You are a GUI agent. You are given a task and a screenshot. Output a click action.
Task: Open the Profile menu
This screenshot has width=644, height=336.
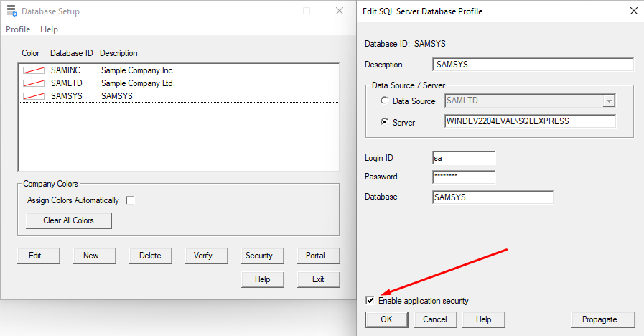pos(18,29)
